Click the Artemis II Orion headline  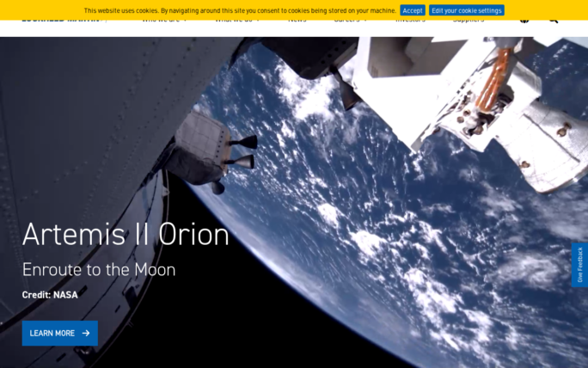click(126, 235)
